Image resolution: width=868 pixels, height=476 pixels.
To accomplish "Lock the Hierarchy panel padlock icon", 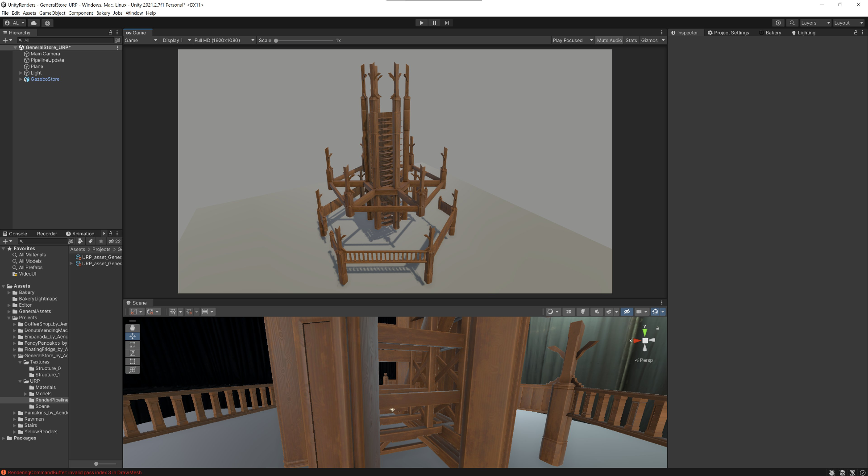I will point(111,33).
